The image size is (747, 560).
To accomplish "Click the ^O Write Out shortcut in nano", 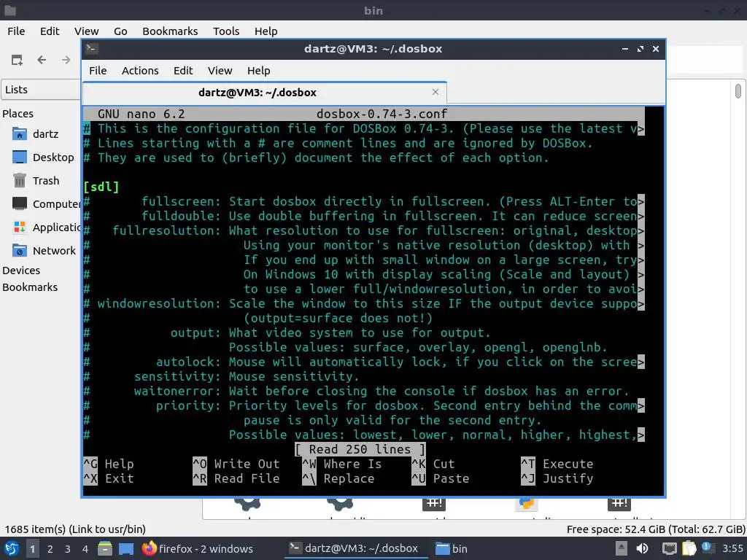I will 236,464.
